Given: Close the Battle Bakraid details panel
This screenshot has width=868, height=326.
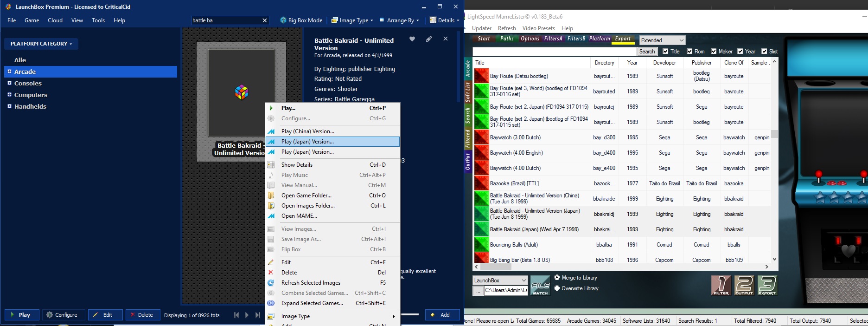Looking at the screenshot, I should coord(446,39).
